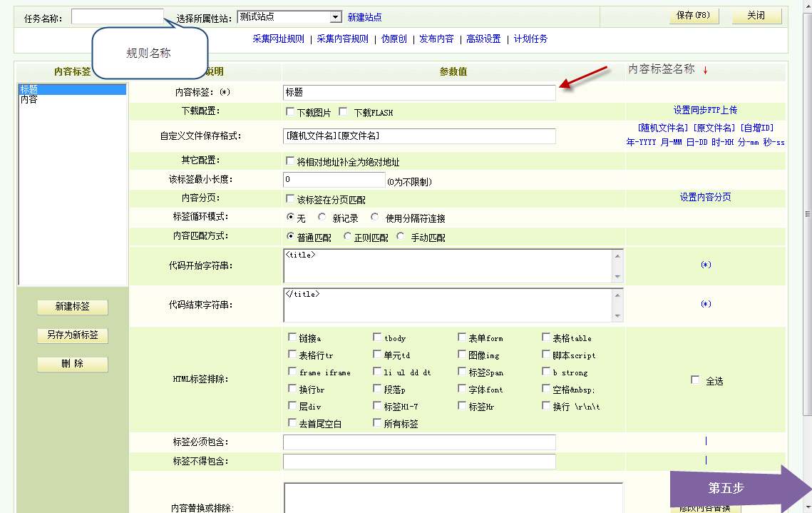Check 该标签在分页匹配
Screen dimensions: 812x513
click(x=290, y=198)
